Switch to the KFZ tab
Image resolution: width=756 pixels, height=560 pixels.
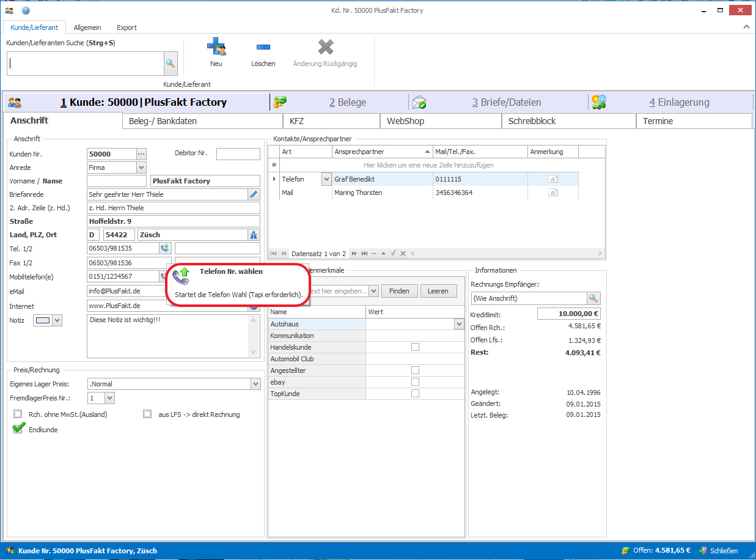(x=331, y=121)
